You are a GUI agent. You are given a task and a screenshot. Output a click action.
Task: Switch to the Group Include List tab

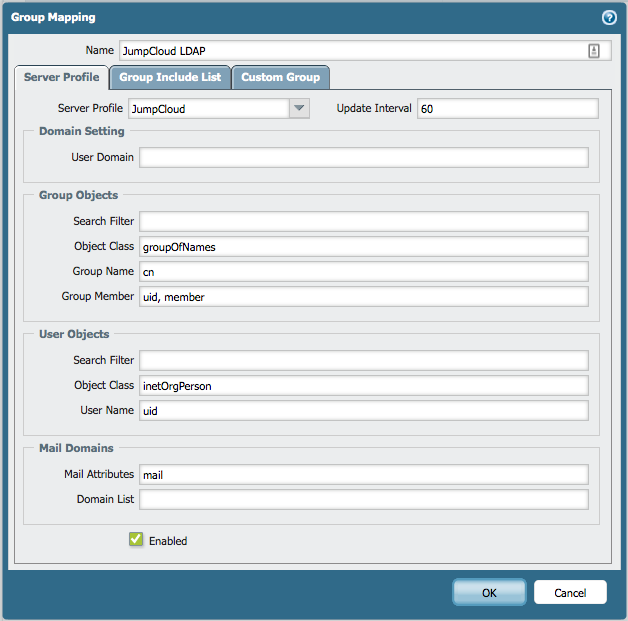170,77
